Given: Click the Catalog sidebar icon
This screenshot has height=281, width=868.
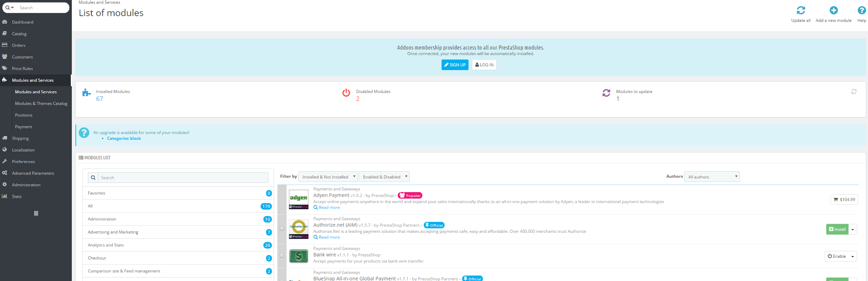Looking at the screenshot, I should (5, 33).
